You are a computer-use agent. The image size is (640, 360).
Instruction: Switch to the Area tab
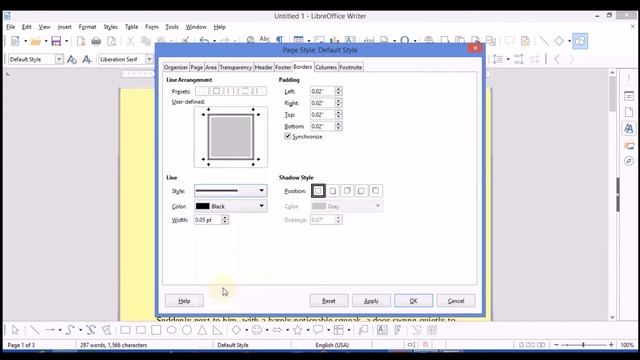click(211, 67)
